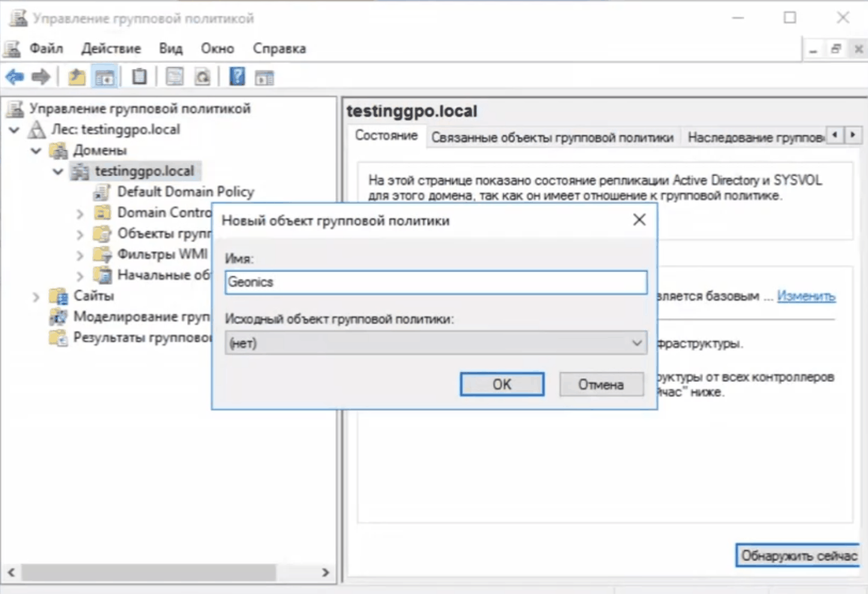Image resolution: width=868 pixels, height=594 pixels.
Task: Expand the Фильтры WMI node
Action: tap(80, 255)
